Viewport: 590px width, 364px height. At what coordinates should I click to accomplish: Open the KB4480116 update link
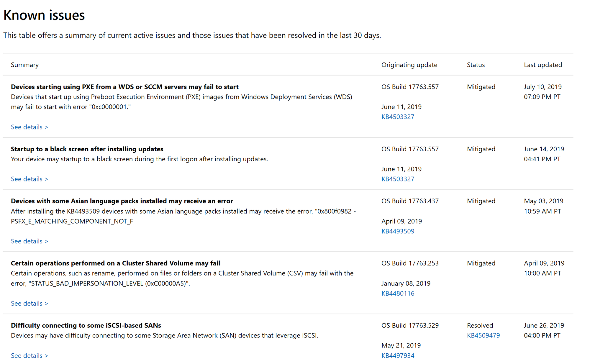click(x=398, y=293)
